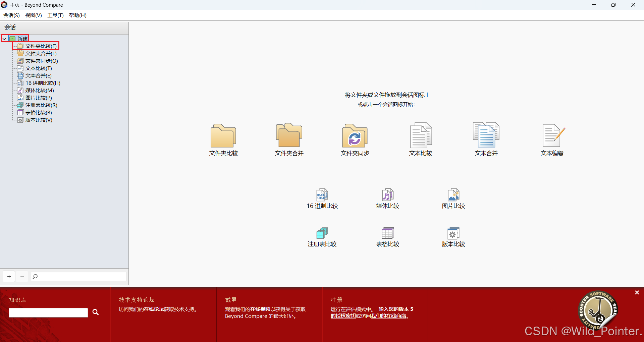The width and height of the screenshot is (644, 342).
Task: Select 16 进制比较(H) in the session tree
Action: pyautogui.click(x=43, y=83)
